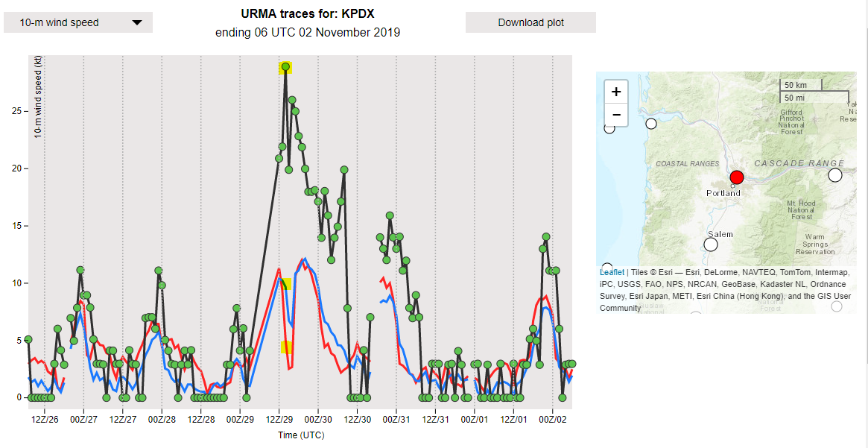Zoom out the map with minus button
Image resolution: width=868 pixels, height=448 pixels.
pyautogui.click(x=616, y=115)
